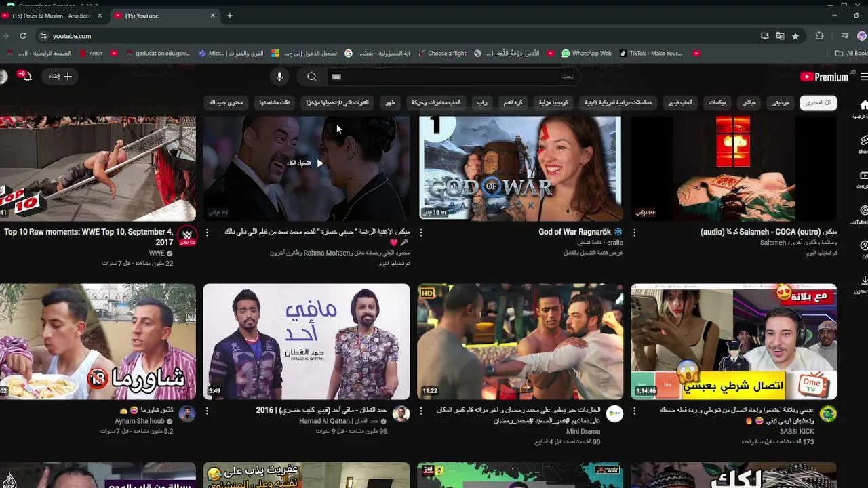Open options menu for Salameh - COCA mix

click(635, 232)
